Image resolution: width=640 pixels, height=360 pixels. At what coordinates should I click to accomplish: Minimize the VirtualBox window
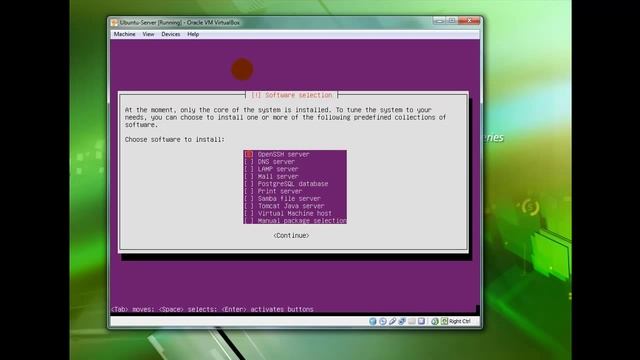click(439, 20)
